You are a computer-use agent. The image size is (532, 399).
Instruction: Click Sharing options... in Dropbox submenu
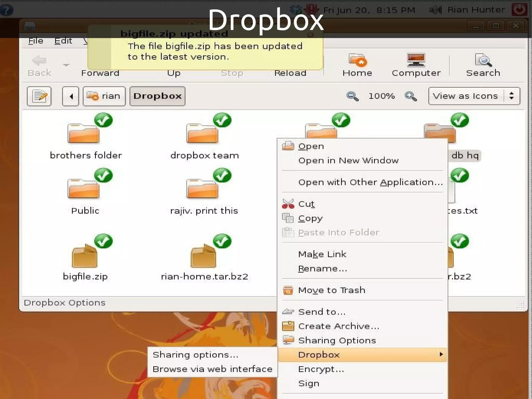click(212, 355)
